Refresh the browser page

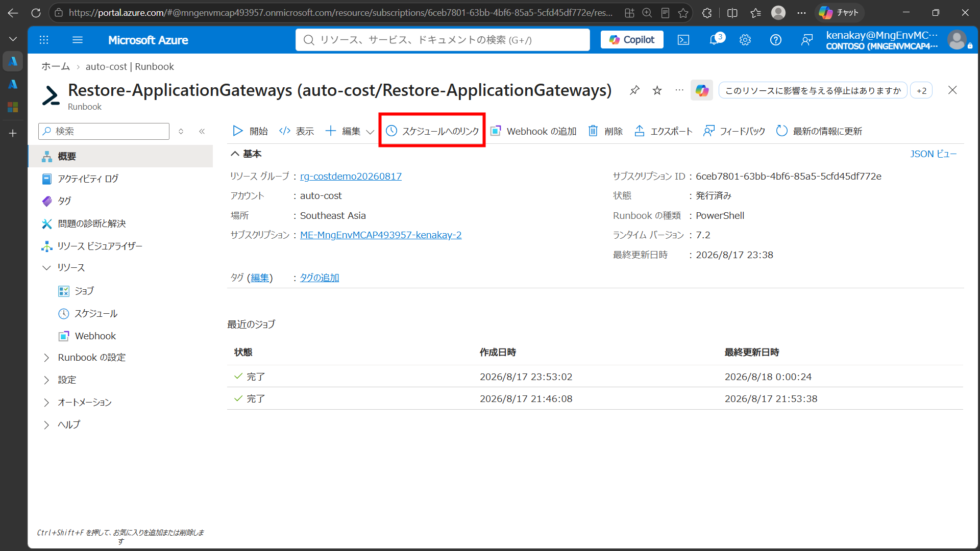pos(36,13)
